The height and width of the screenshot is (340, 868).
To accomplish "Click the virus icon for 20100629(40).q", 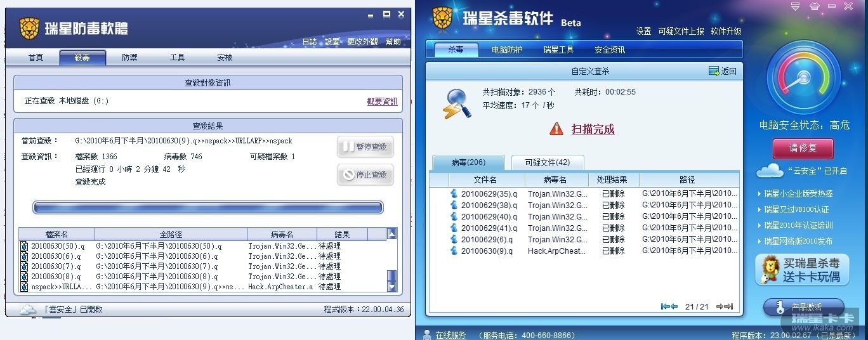I will (x=454, y=216).
